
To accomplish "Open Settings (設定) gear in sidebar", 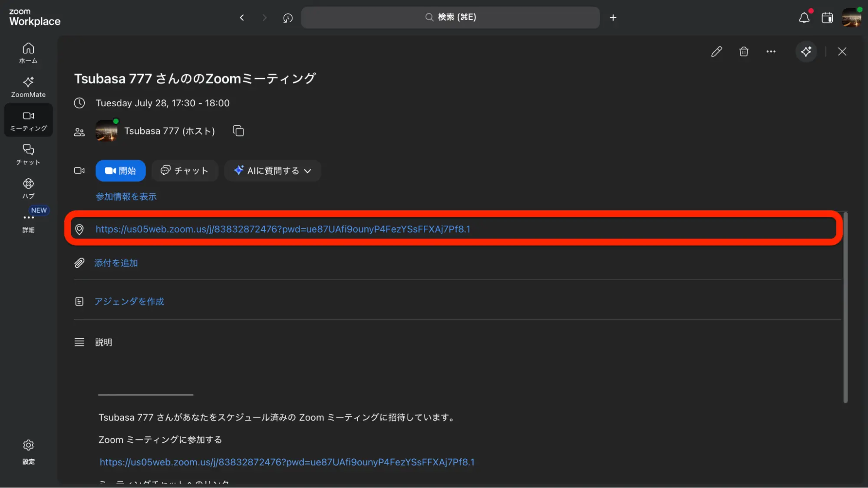I will click(x=28, y=452).
